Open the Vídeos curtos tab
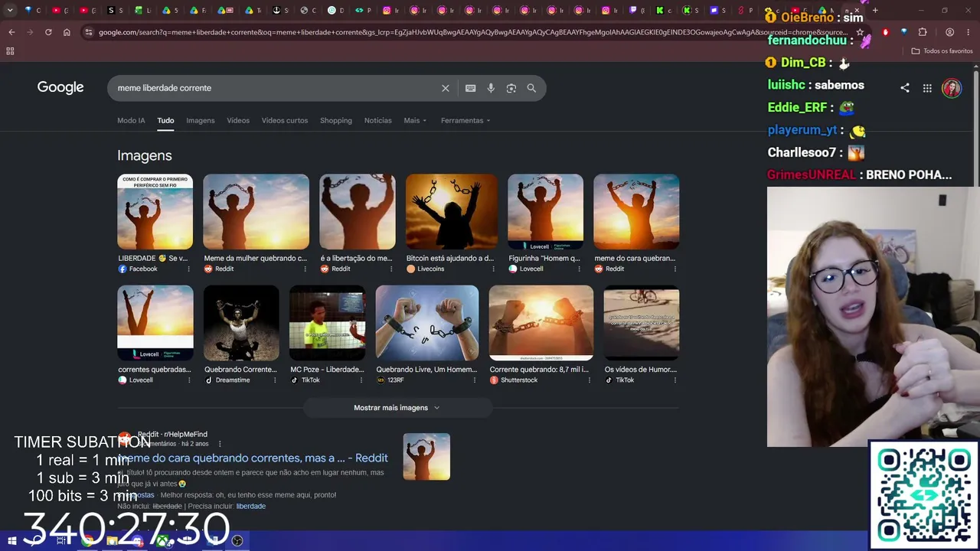Image resolution: width=980 pixels, height=551 pixels. [285, 120]
